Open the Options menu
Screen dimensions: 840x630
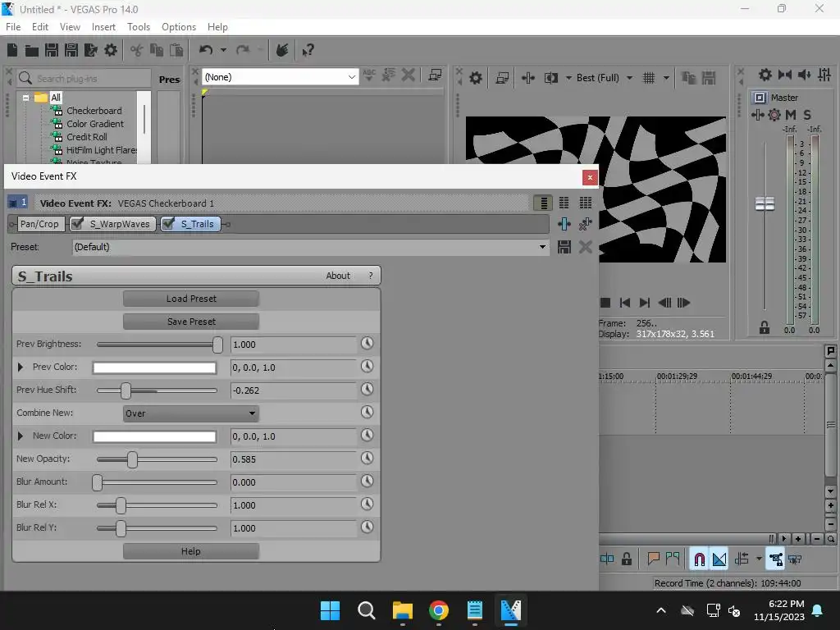coord(178,27)
